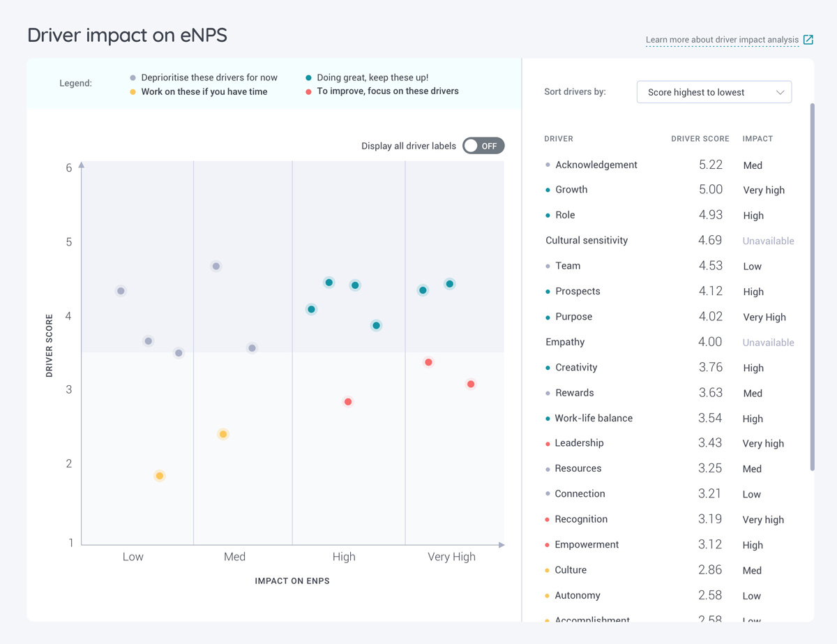Click the teal dot beside the Growth driver

pyautogui.click(x=548, y=189)
